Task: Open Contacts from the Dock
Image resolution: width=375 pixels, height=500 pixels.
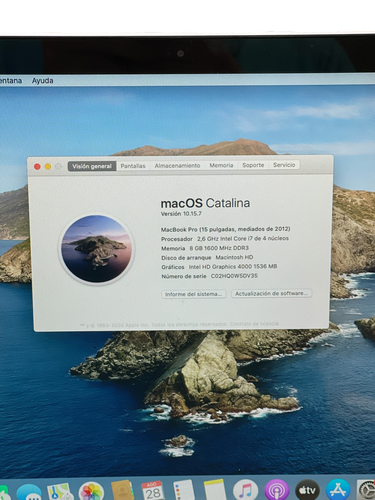Action: pos(122,491)
